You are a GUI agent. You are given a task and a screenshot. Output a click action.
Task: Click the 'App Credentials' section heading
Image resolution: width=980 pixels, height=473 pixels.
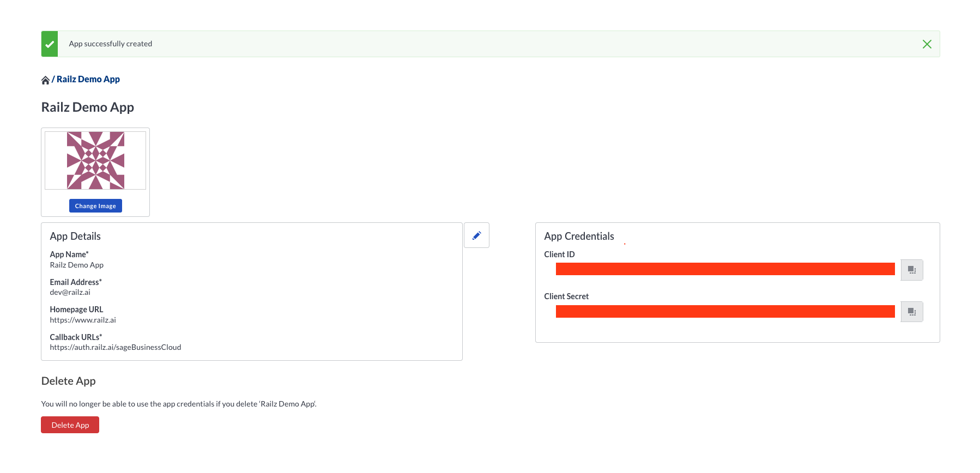pyautogui.click(x=579, y=236)
